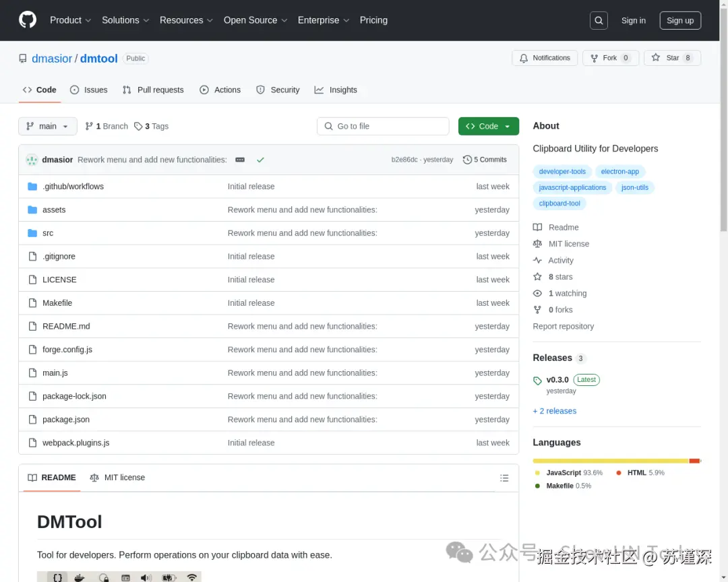The height and width of the screenshot is (582, 728).
Task: Expand the Solutions menu
Action: 125,20
